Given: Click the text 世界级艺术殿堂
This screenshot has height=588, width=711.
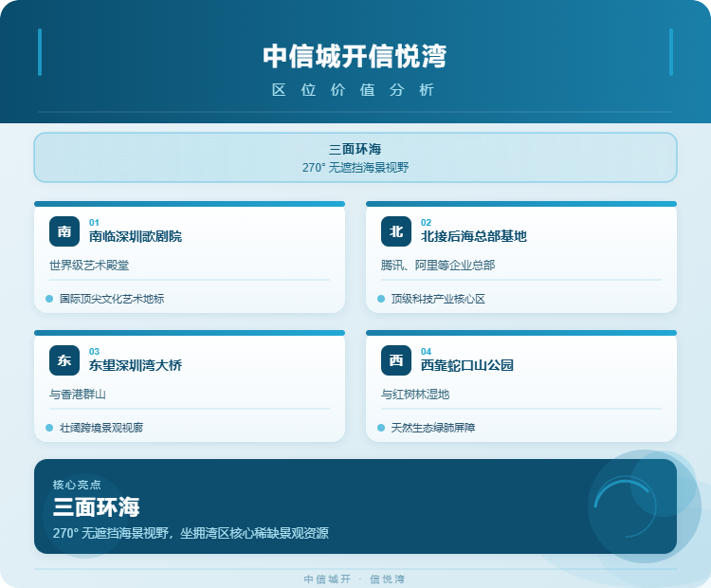Looking at the screenshot, I should [89, 265].
